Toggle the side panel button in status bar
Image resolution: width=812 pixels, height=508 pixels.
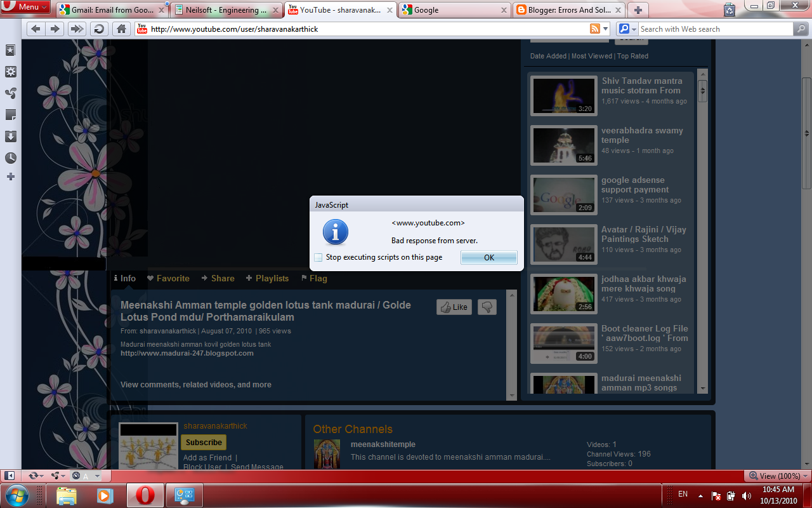(10, 476)
